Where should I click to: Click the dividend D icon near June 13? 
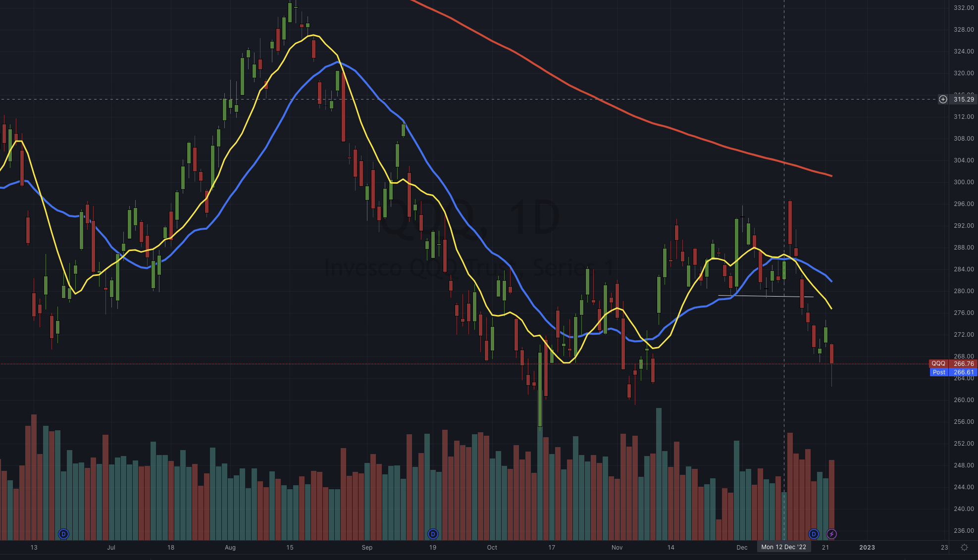click(x=63, y=534)
